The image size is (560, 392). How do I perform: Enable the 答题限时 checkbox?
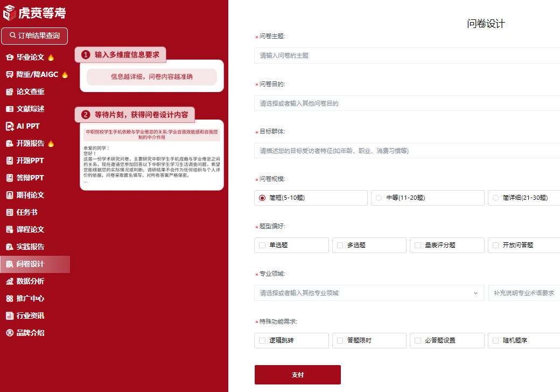pos(340,341)
